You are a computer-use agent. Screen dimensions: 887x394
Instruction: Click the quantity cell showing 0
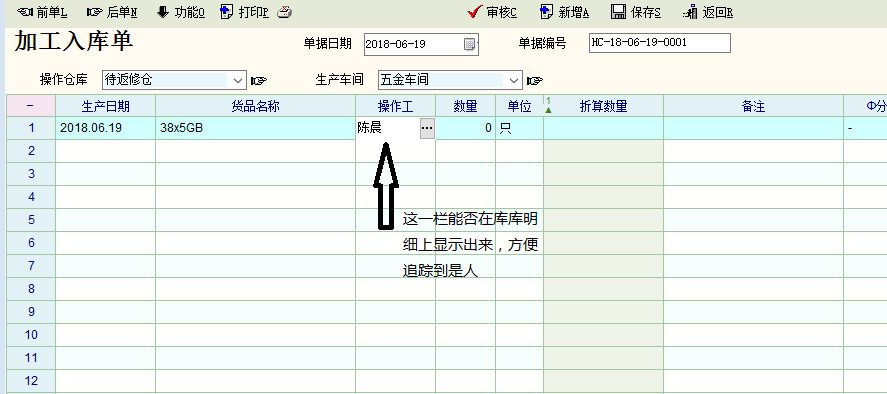pos(466,129)
